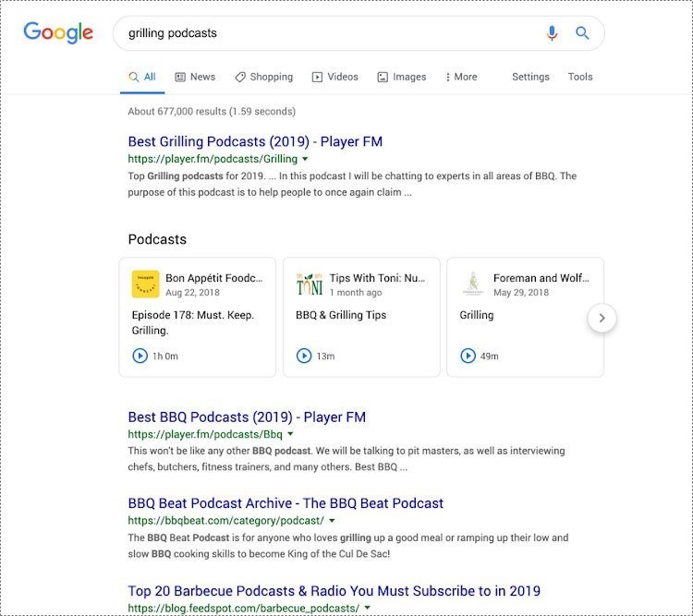
Task: Open Episode 178: Must. Keep. Grilling.
Action: (x=193, y=322)
